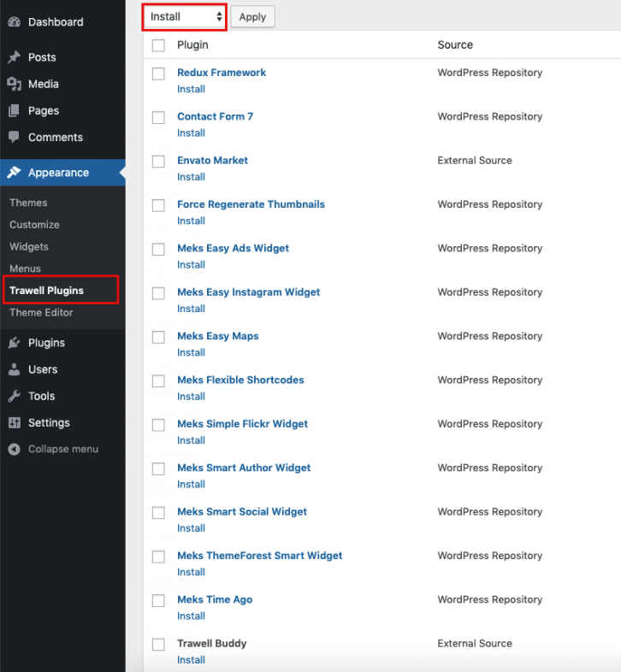Image resolution: width=621 pixels, height=672 pixels.
Task: Check the Redux Framework checkbox
Action: click(158, 74)
